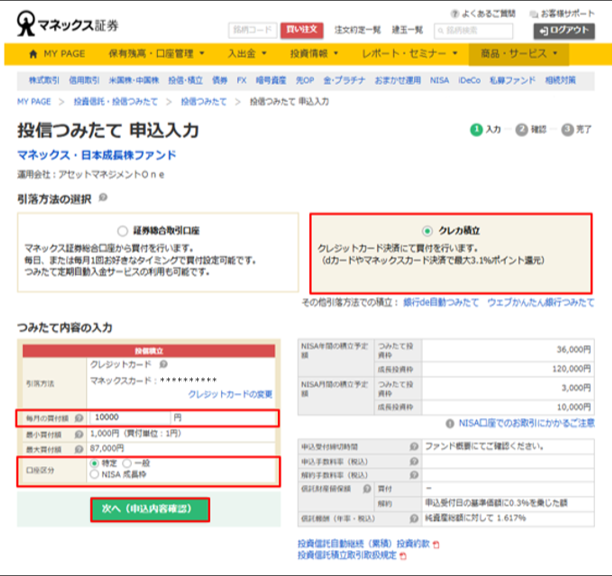Open 投信・積立 submenu item
This screenshot has height=576, width=612.
click(185, 80)
